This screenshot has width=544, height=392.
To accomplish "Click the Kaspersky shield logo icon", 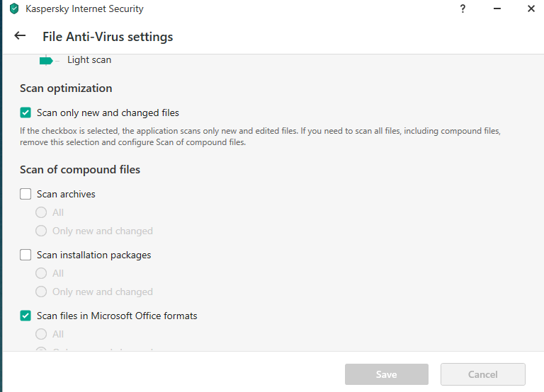I will click(13, 9).
